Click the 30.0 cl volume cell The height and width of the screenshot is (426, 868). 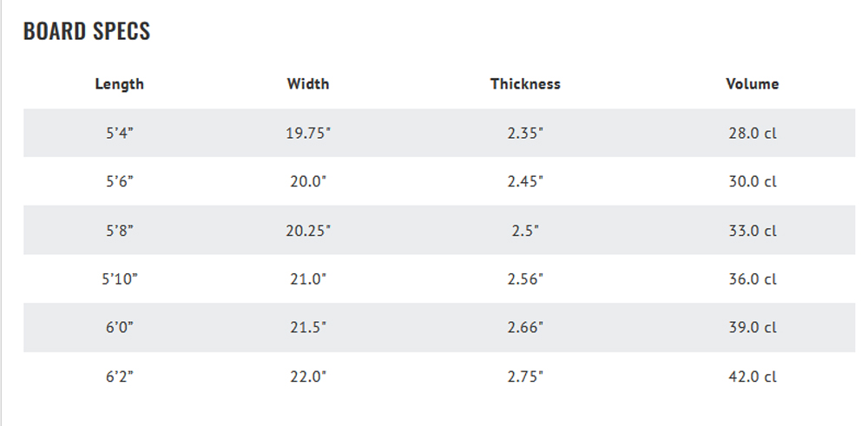point(753,181)
